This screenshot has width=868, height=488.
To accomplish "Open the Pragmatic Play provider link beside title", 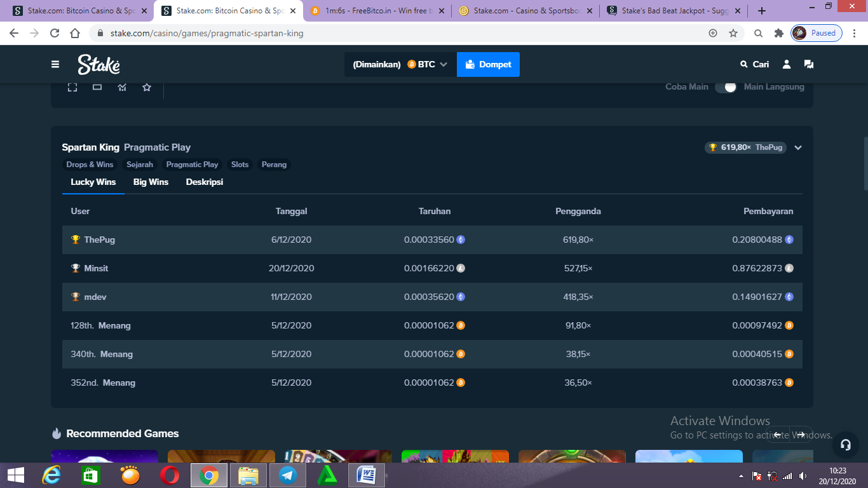I will pos(157,147).
